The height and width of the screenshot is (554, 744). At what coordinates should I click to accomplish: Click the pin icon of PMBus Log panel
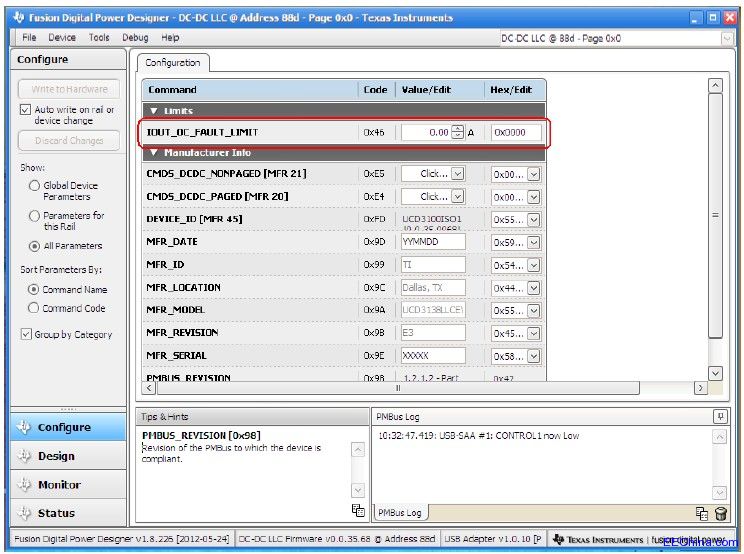pos(720,417)
